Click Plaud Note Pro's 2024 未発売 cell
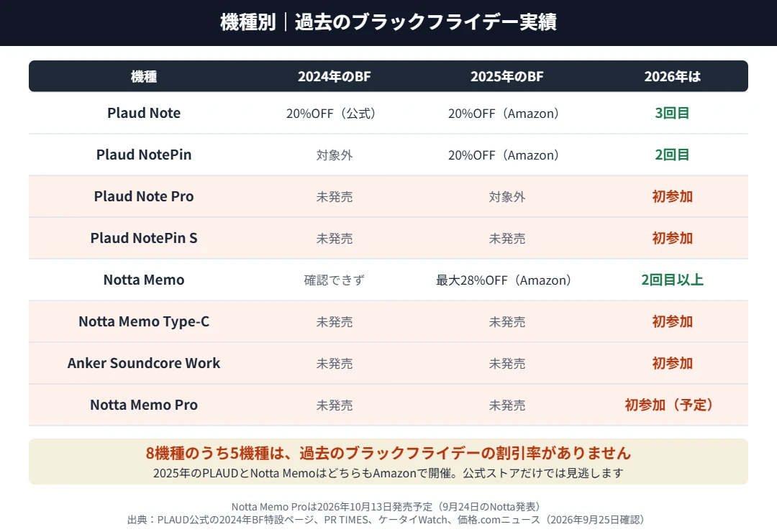 pyautogui.click(x=334, y=197)
